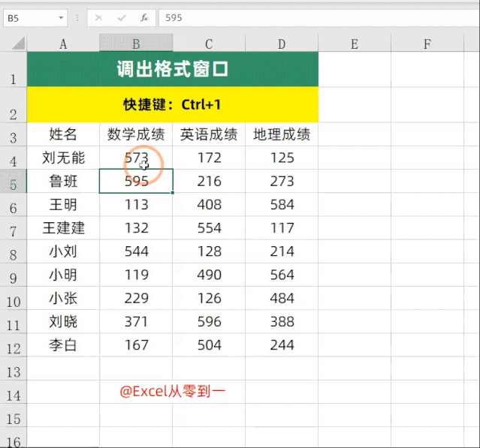Click the green title cell 调出格式窗口
This screenshot has height=448, width=480.
coord(173,70)
